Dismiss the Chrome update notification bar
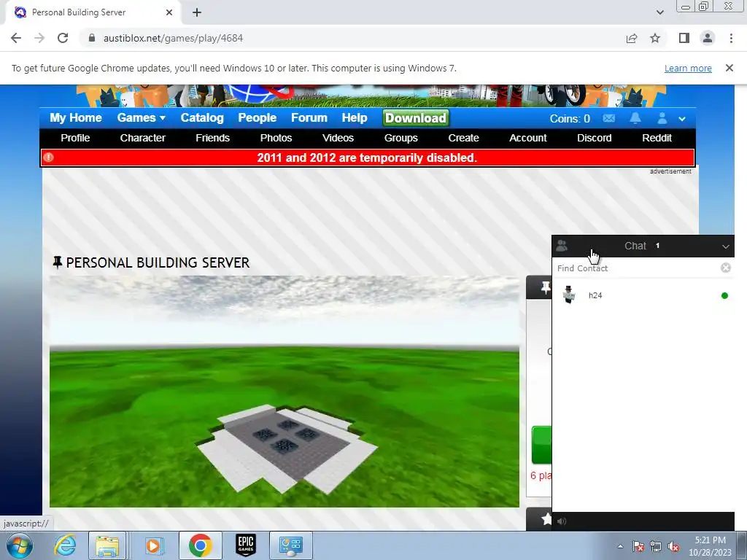The height and width of the screenshot is (560, 747). [x=729, y=68]
